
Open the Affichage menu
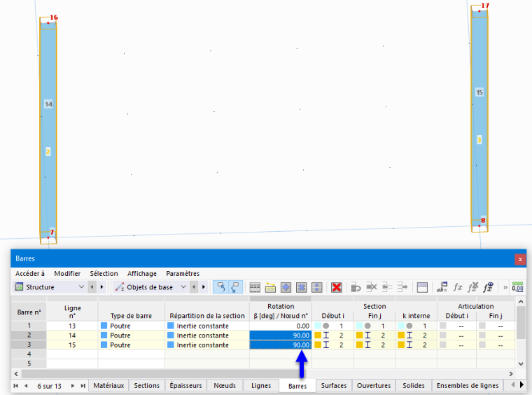142,274
